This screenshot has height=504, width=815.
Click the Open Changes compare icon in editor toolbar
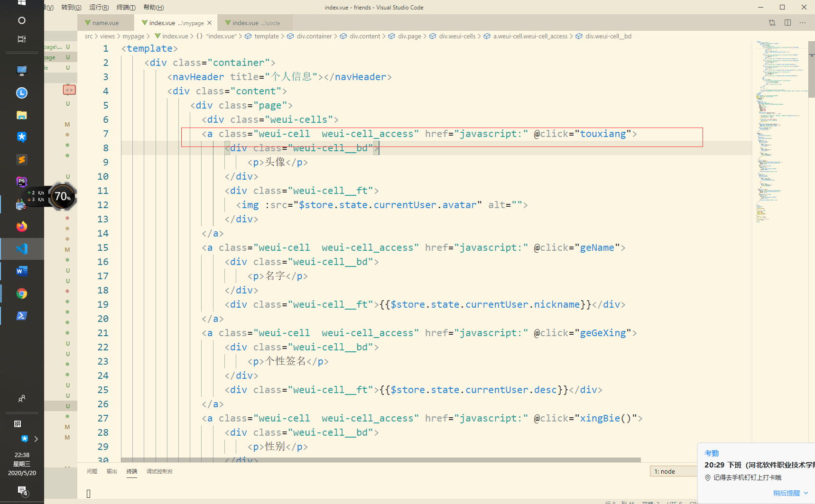(772, 22)
